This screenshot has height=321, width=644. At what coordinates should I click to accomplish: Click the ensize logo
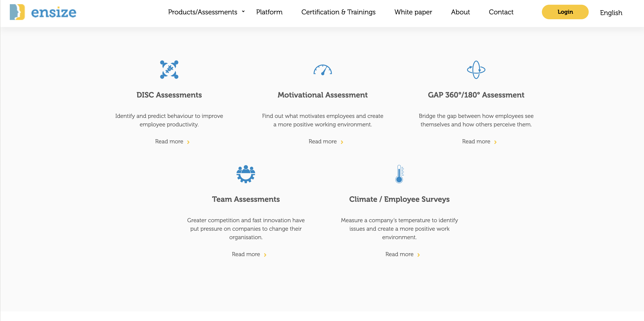coord(43,12)
